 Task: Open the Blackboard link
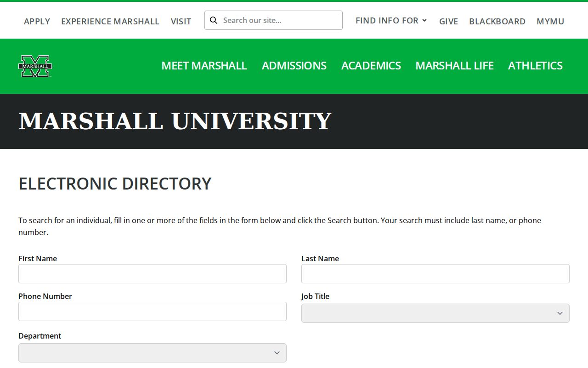(497, 21)
